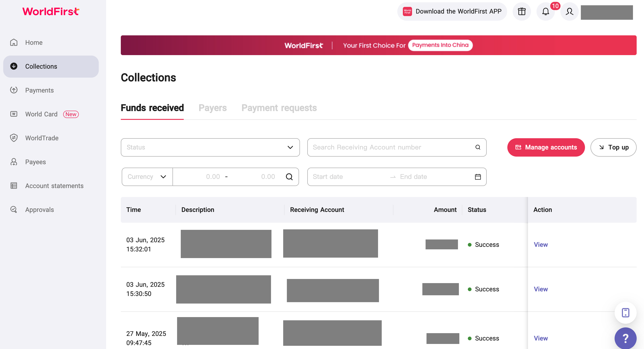Open the floating mobile device icon

pyautogui.click(x=625, y=313)
